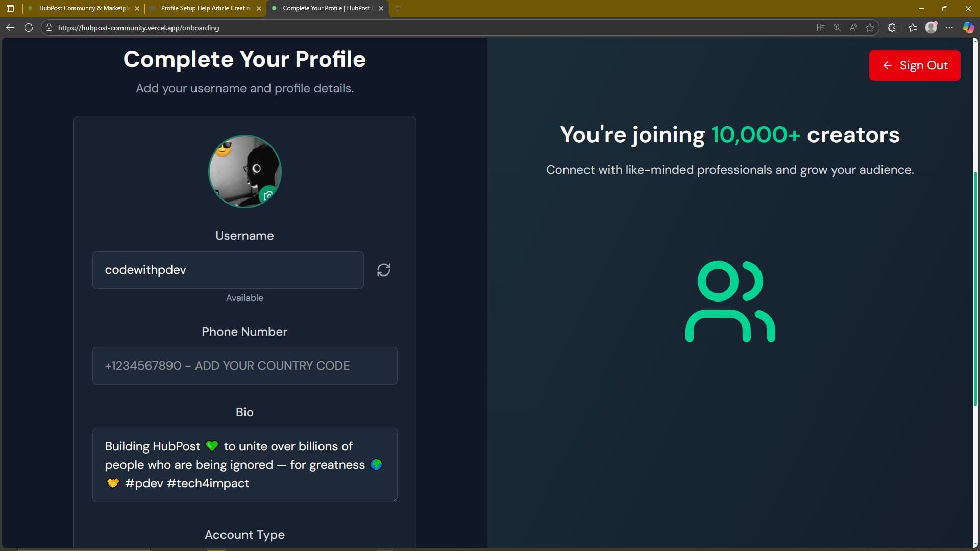The width and height of the screenshot is (980, 551).
Task: Go back with the browser back arrow
Action: pos(10,28)
